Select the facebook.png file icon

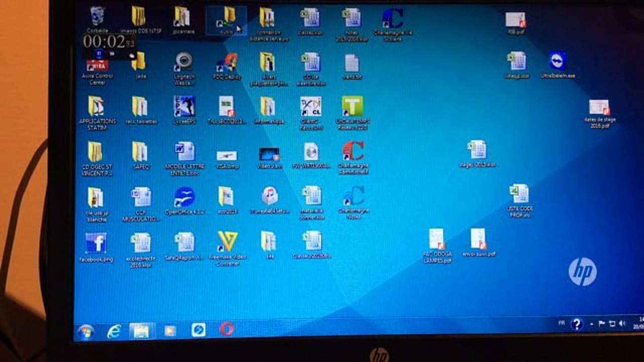coord(96,247)
